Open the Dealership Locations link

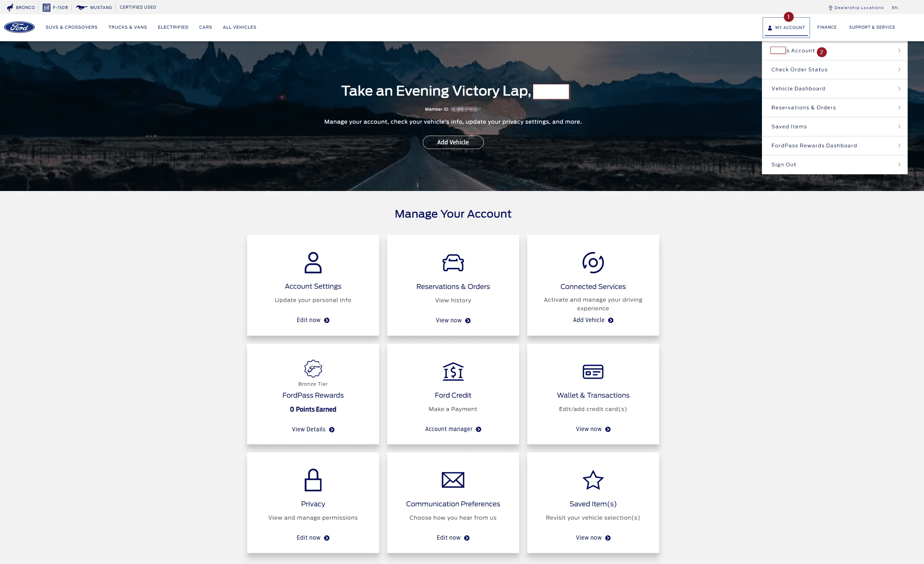click(859, 8)
